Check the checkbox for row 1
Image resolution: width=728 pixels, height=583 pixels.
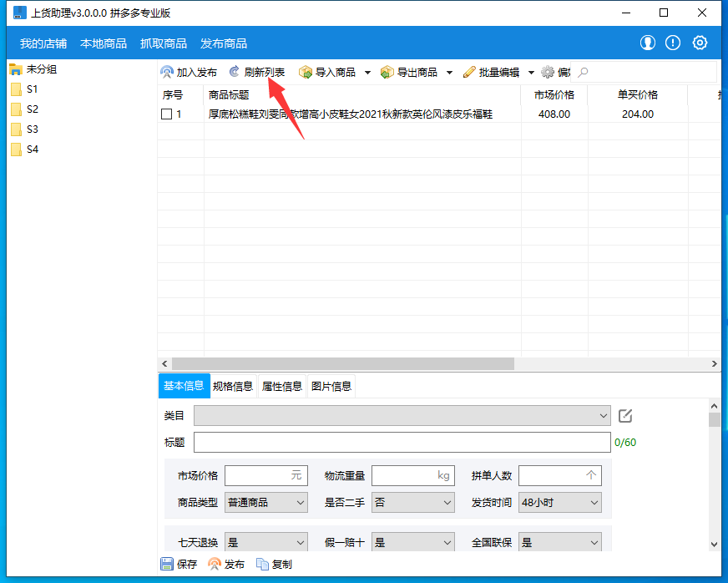pos(166,114)
